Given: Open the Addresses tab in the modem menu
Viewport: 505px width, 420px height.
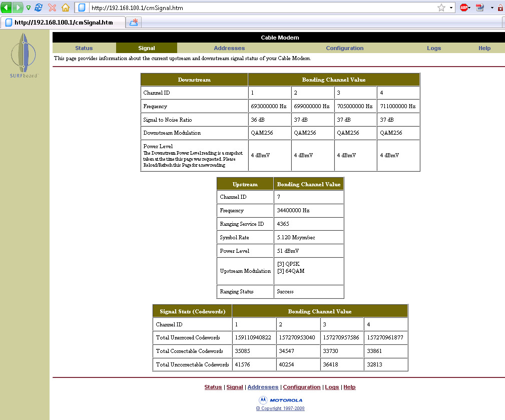Looking at the screenshot, I should 229,48.
